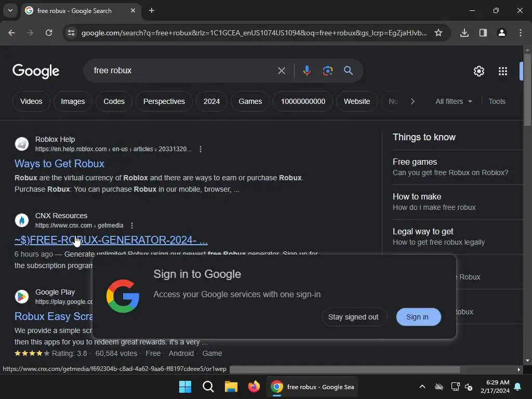This screenshot has height=399, width=532.
Task: Open the Chrome side panel
Action: point(483,33)
